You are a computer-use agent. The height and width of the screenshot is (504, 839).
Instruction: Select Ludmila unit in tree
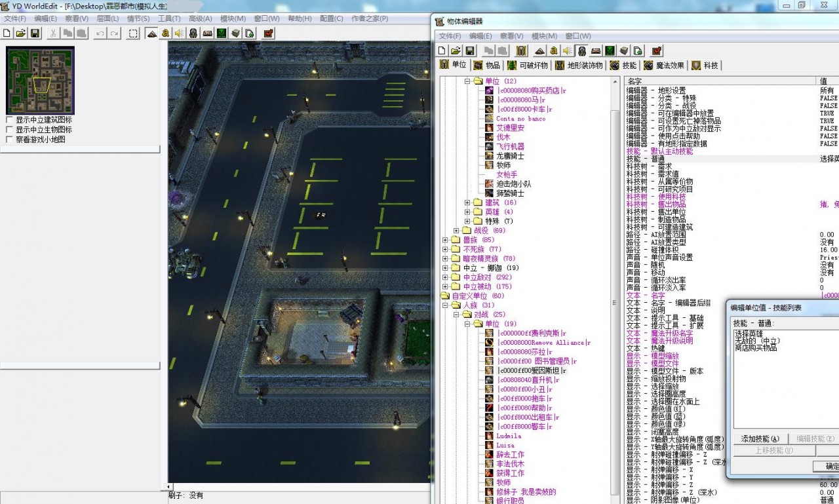click(509, 436)
